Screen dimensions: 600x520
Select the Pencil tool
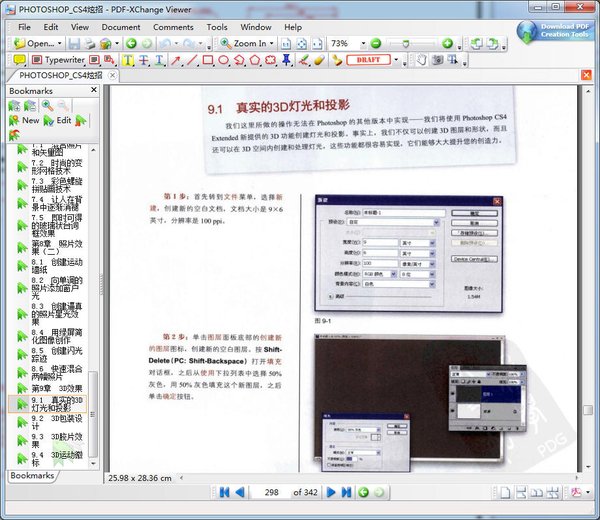pos(303,60)
